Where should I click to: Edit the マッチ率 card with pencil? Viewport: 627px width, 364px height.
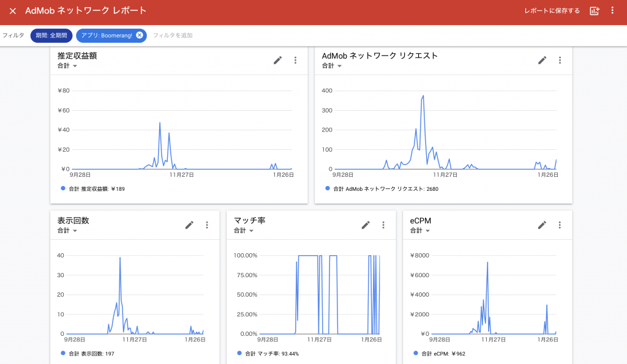click(366, 225)
